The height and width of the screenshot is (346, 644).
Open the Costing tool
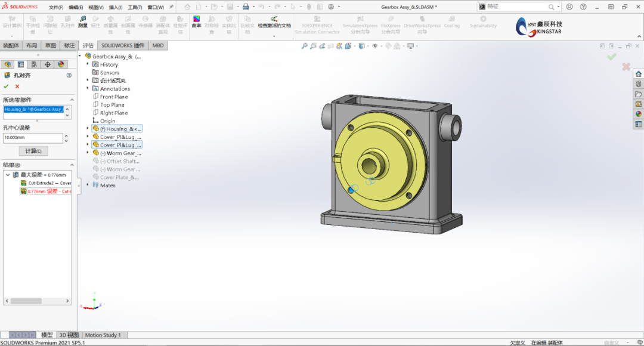click(x=452, y=24)
